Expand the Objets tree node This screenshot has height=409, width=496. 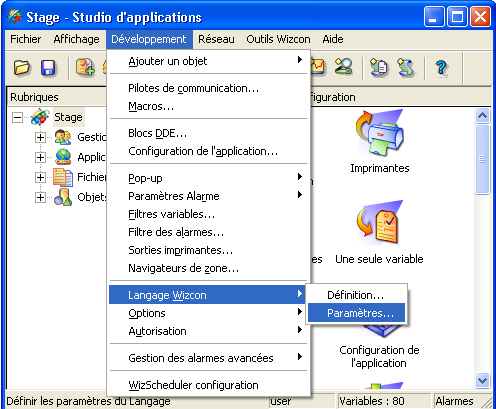click(x=40, y=197)
